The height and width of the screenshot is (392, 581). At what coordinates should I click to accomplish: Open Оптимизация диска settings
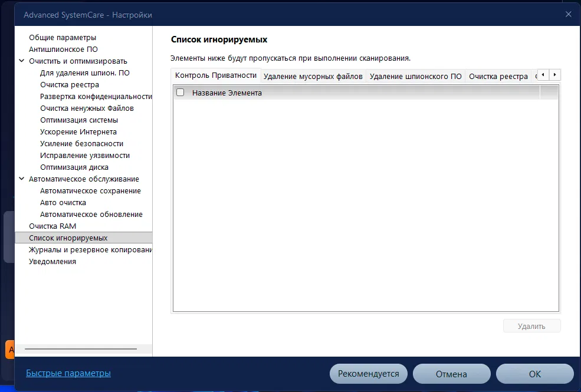pos(74,167)
